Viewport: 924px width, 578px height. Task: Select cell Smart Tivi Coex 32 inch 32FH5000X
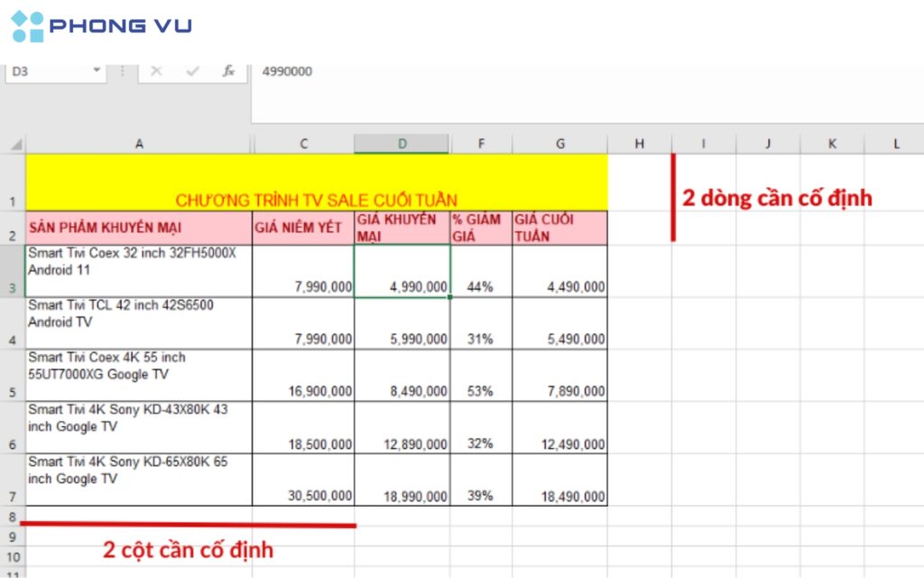tap(139, 271)
